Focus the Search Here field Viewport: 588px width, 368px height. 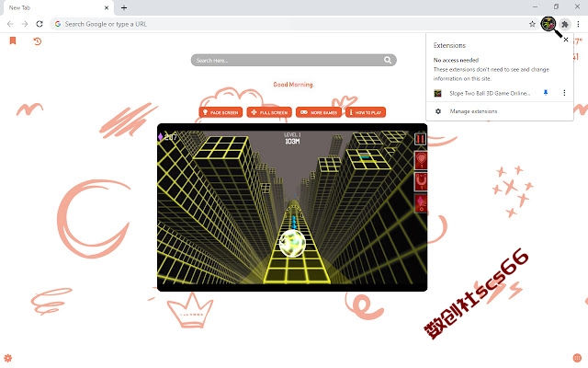click(294, 60)
